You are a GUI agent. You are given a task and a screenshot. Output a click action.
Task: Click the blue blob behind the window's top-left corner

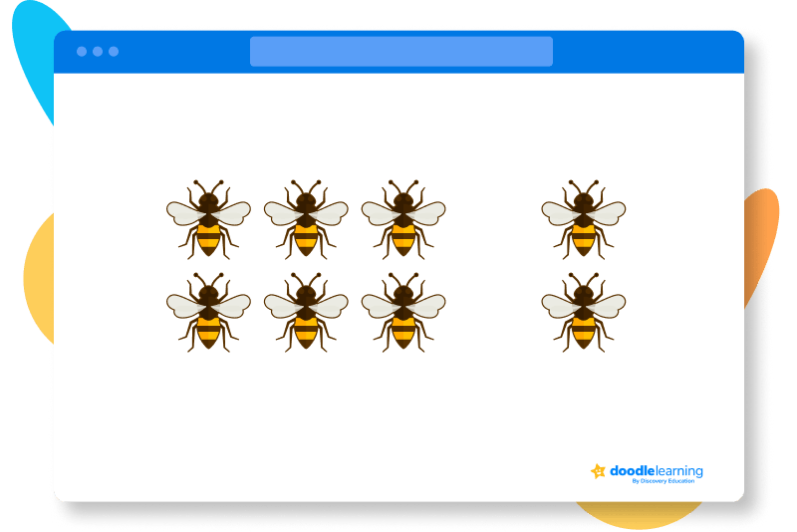coord(40,50)
